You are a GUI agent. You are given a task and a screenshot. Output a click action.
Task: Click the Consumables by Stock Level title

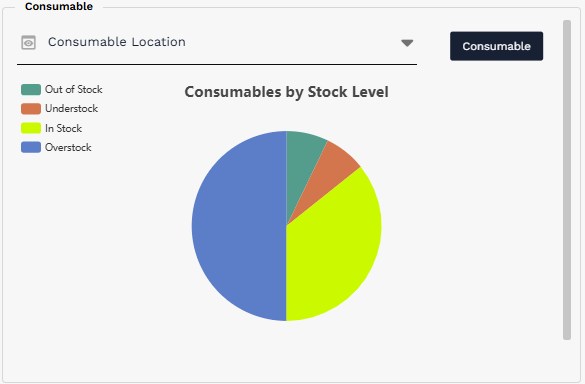tap(287, 92)
